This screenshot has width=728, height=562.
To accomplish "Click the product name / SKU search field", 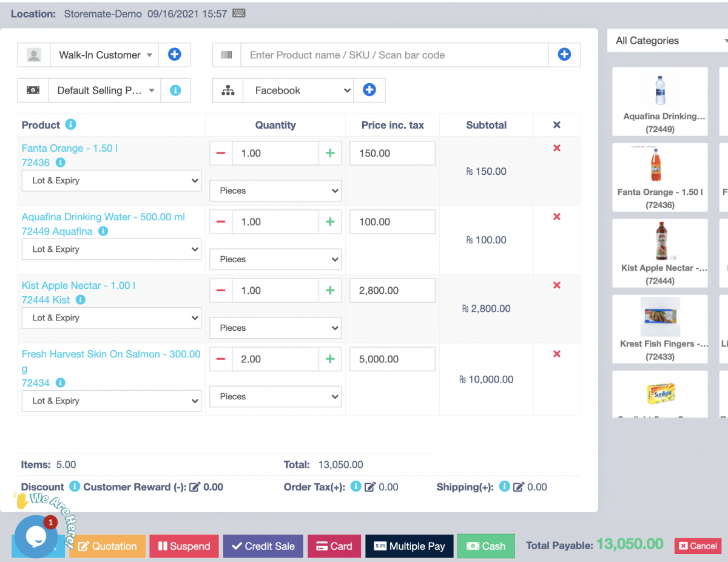I will (395, 55).
